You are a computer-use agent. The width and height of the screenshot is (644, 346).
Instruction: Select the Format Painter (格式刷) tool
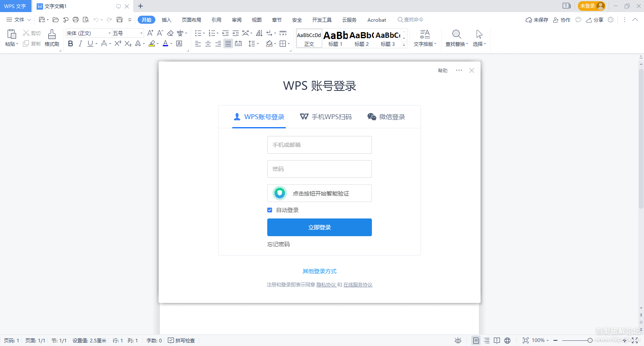52,38
